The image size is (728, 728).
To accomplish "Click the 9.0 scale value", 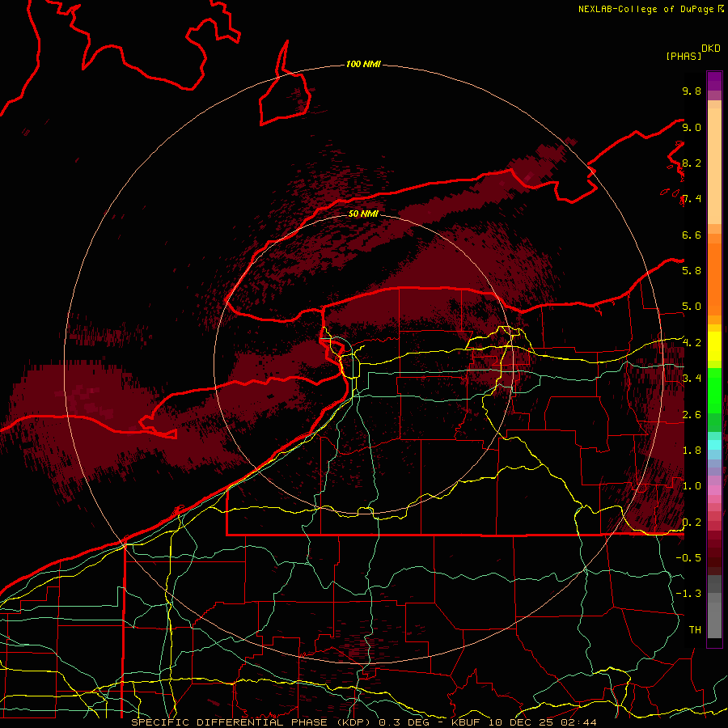I will coord(692,127).
